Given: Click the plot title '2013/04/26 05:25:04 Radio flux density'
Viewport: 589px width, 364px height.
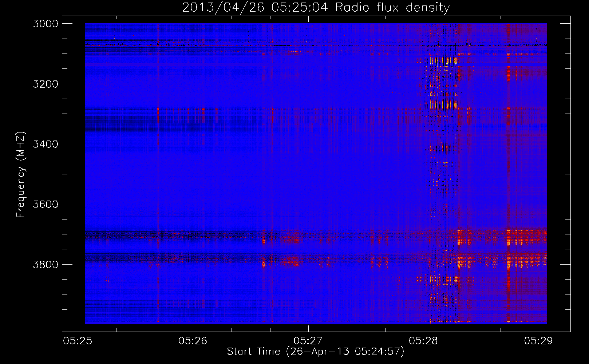Looking at the screenshot, I should click(316, 7).
